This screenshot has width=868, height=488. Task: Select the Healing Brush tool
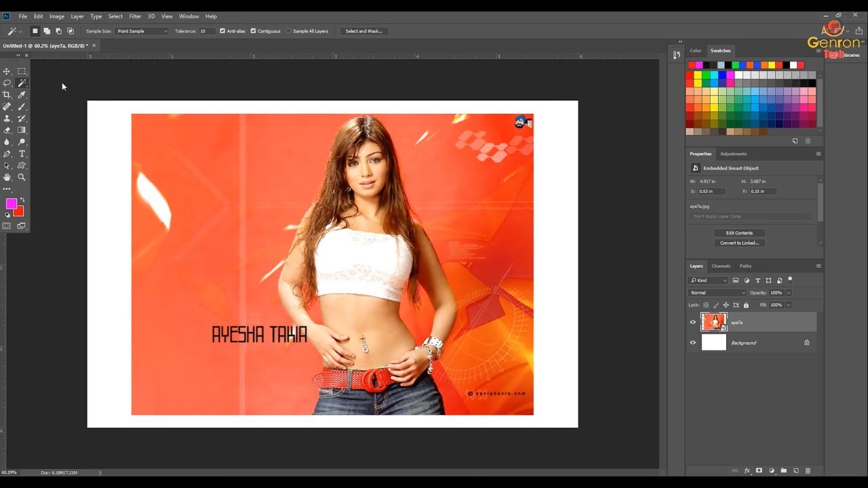(x=7, y=106)
